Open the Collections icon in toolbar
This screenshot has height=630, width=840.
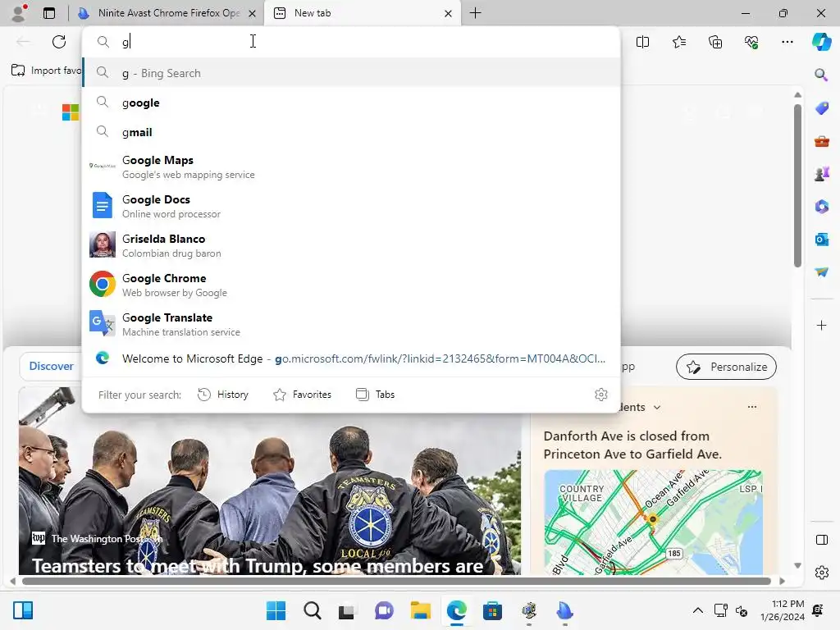tap(715, 42)
